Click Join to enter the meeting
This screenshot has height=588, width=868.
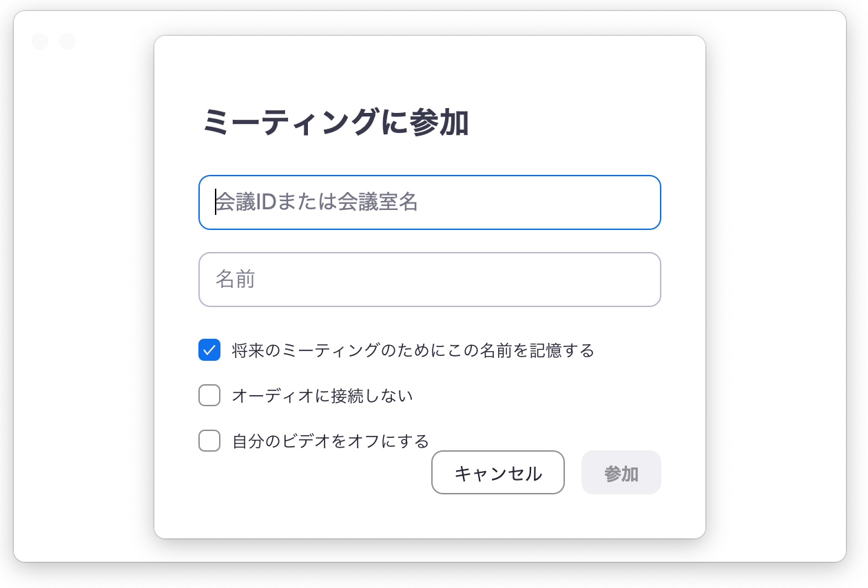coord(621,472)
